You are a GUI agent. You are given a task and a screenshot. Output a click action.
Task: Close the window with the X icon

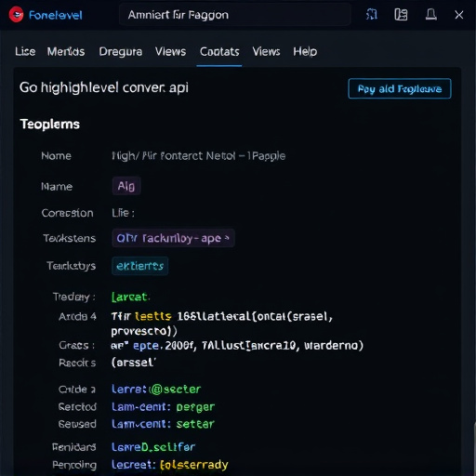pos(459,15)
